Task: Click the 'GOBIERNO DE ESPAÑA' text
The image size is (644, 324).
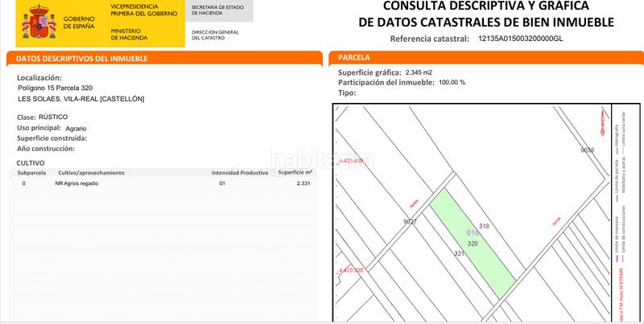Action: click(x=79, y=23)
